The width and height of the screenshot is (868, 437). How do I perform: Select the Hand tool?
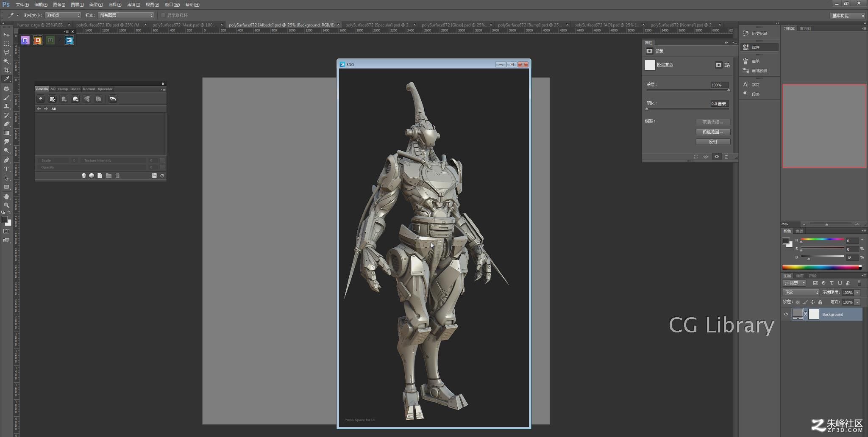(6, 196)
